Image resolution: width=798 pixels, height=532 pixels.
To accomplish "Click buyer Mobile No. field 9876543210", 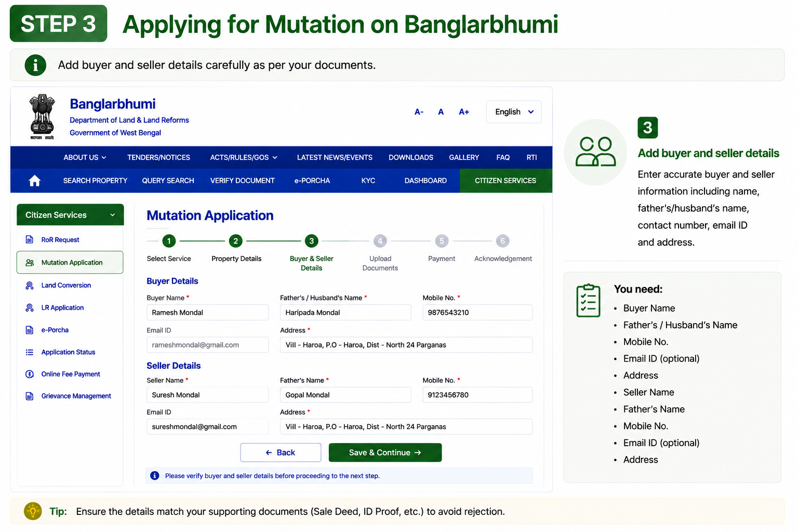I will coord(477,313).
